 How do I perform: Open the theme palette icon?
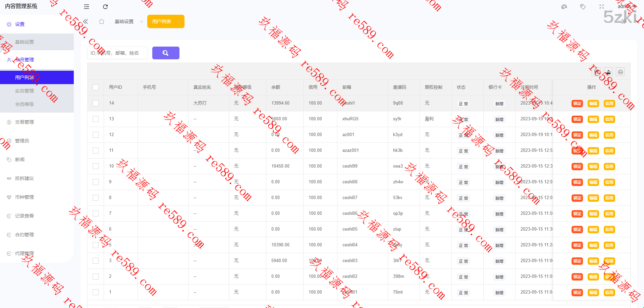[x=564, y=7]
